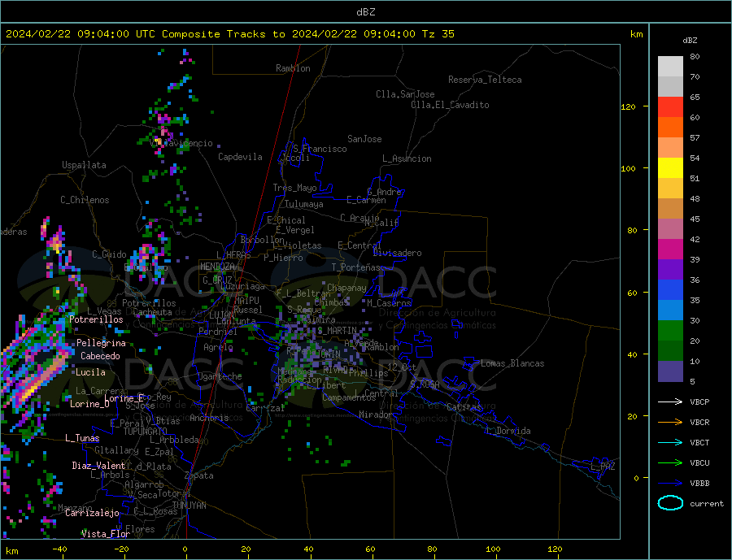
Task: Click the Carrizalejo label
Action: [x=92, y=513]
